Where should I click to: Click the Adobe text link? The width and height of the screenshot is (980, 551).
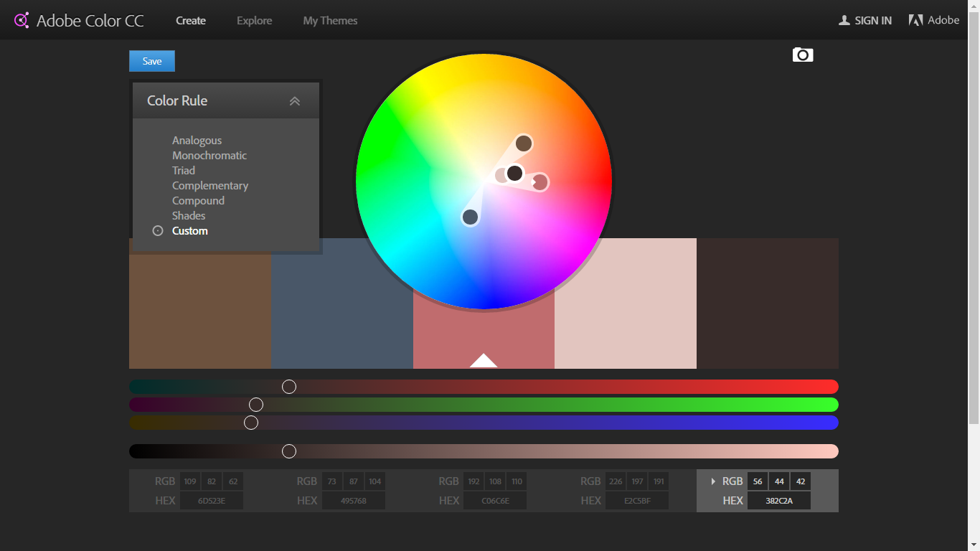[x=943, y=20]
